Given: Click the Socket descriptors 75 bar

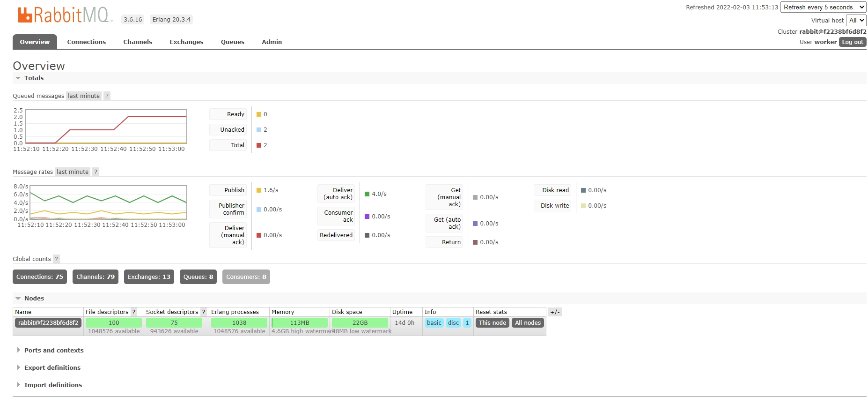Looking at the screenshot, I should tap(174, 323).
